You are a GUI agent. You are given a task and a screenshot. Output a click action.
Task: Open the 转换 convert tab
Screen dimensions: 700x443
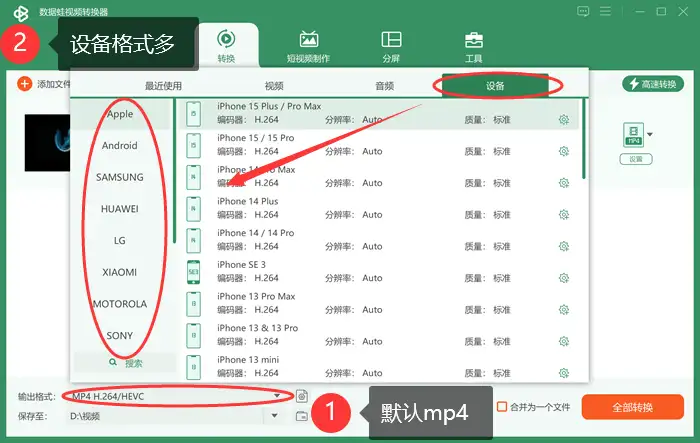[226, 46]
